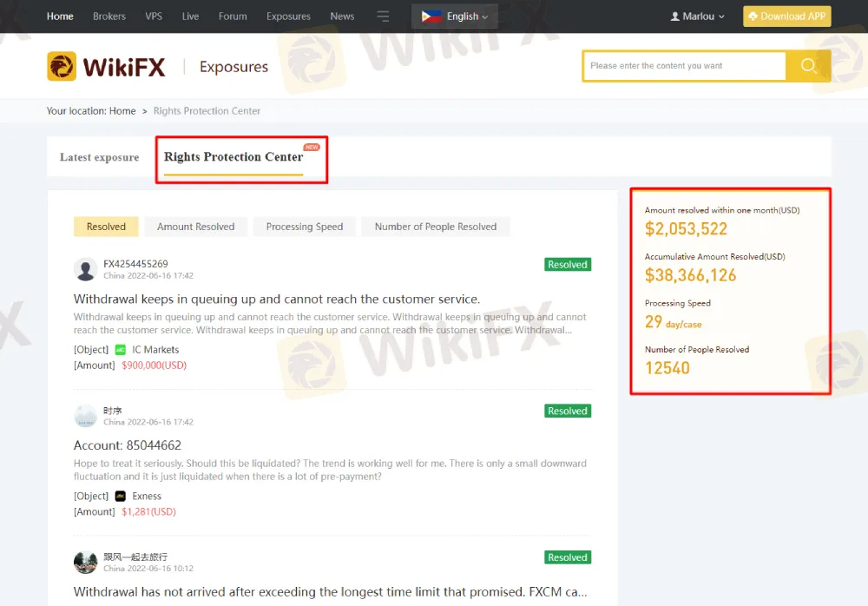Click the $38,366,126 accumulative amount
The height and width of the screenshot is (606, 868).
point(690,275)
